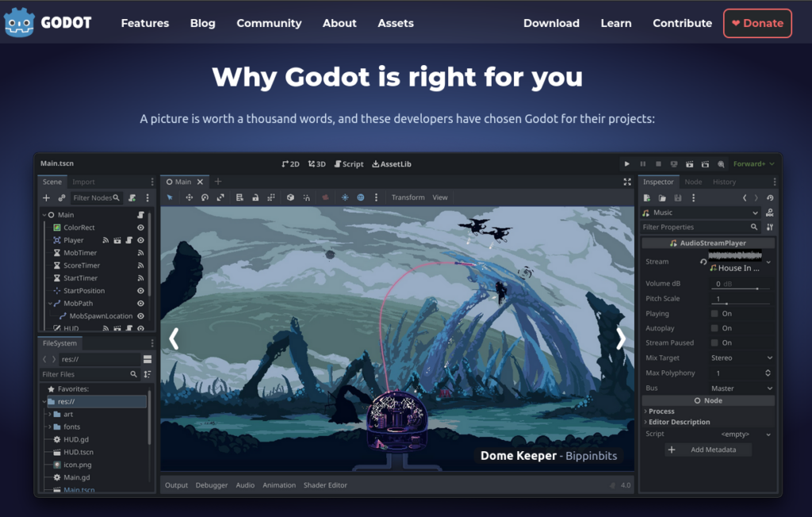Viewport: 812px width, 517px height.
Task: Switch to the Node tab
Action: (x=693, y=182)
